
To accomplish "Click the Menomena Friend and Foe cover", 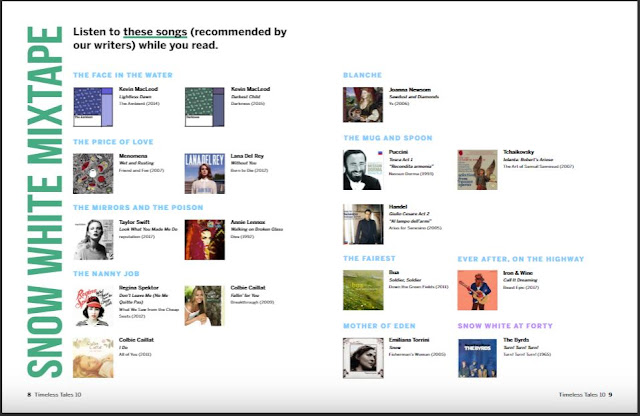I will pyautogui.click(x=93, y=172).
